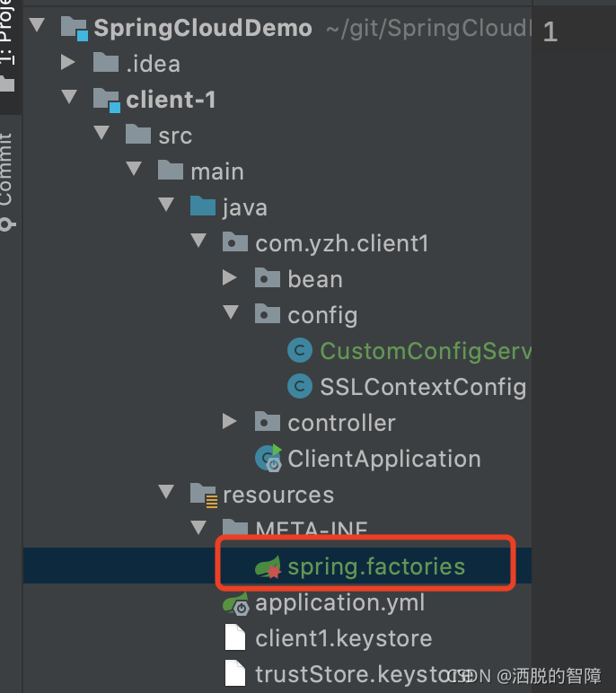The image size is (616, 693).
Task: Collapse the config package arrow
Action: click(x=231, y=312)
